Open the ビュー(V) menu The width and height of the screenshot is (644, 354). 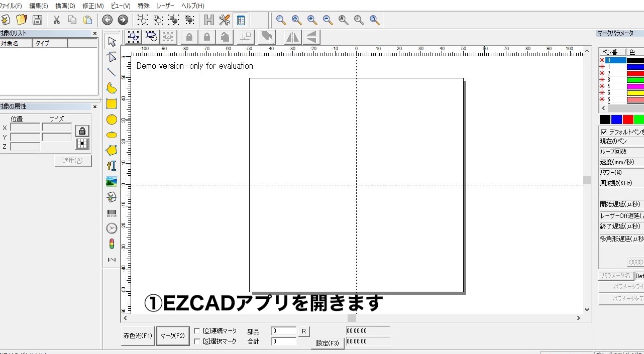click(121, 6)
